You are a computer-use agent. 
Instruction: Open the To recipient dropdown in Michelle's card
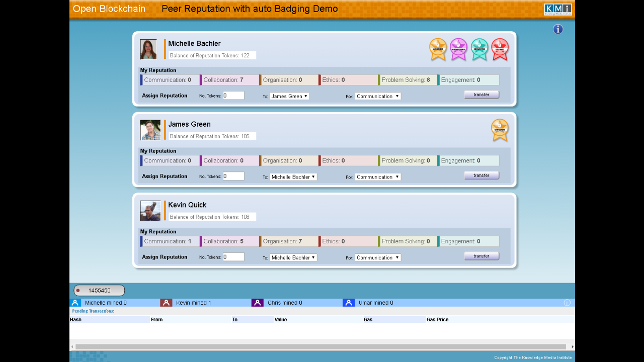(x=289, y=96)
